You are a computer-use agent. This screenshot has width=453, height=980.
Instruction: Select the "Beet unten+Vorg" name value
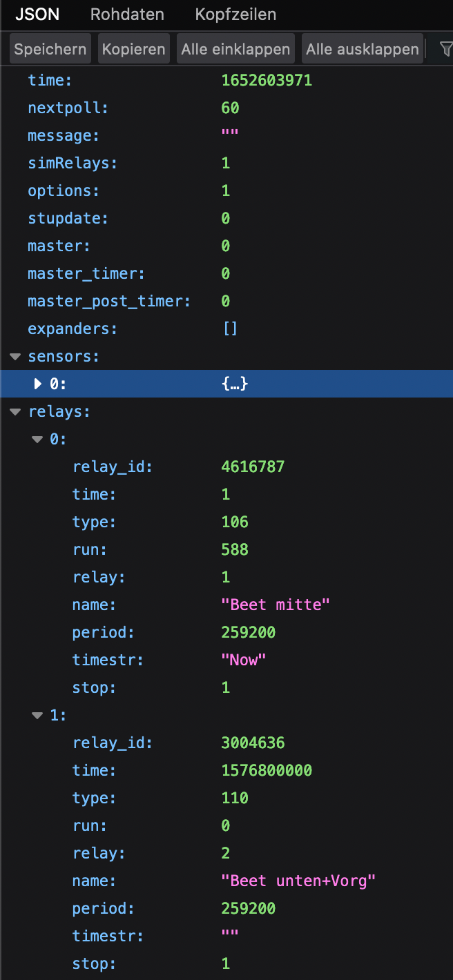(x=298, y=881)
